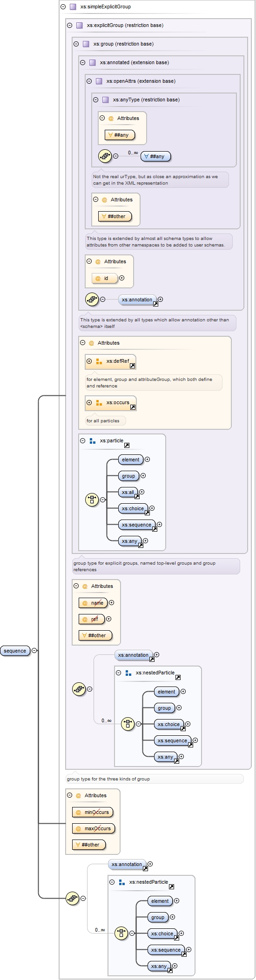Screen dimensions: 256x980
Task: Collapse the root sequence element node
Action: click(x=34, y=650)
